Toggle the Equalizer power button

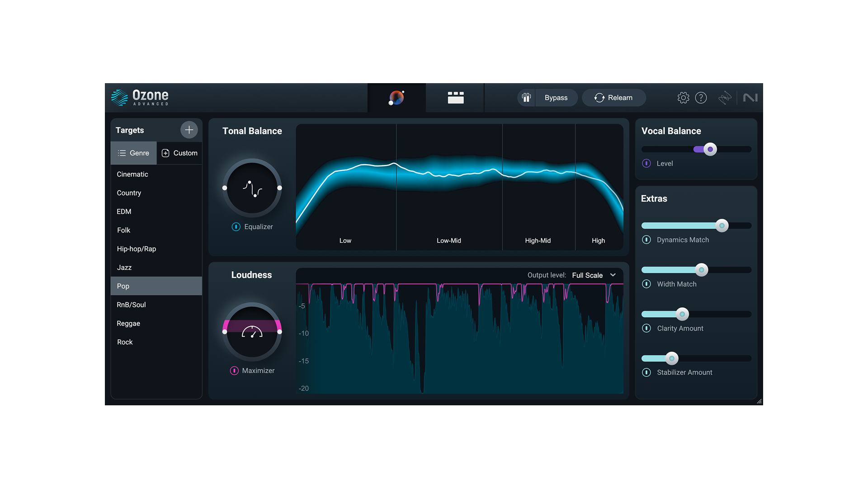pos(236,227)
